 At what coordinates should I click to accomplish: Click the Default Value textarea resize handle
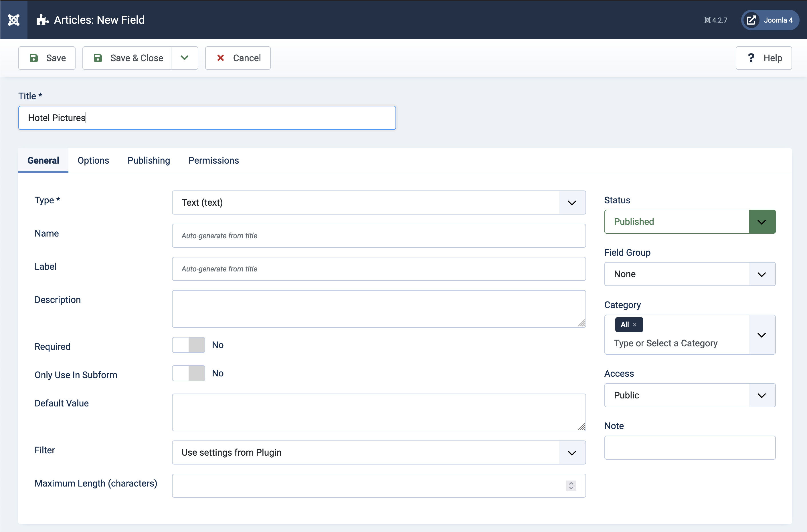[581, 427]
